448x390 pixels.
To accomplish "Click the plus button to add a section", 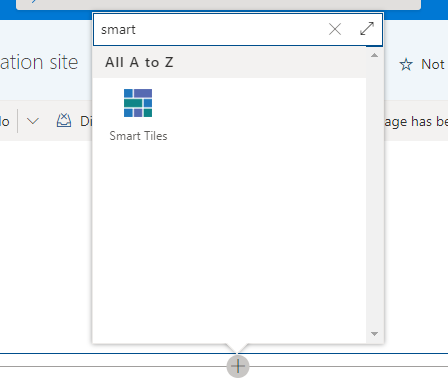I will 238,366.
